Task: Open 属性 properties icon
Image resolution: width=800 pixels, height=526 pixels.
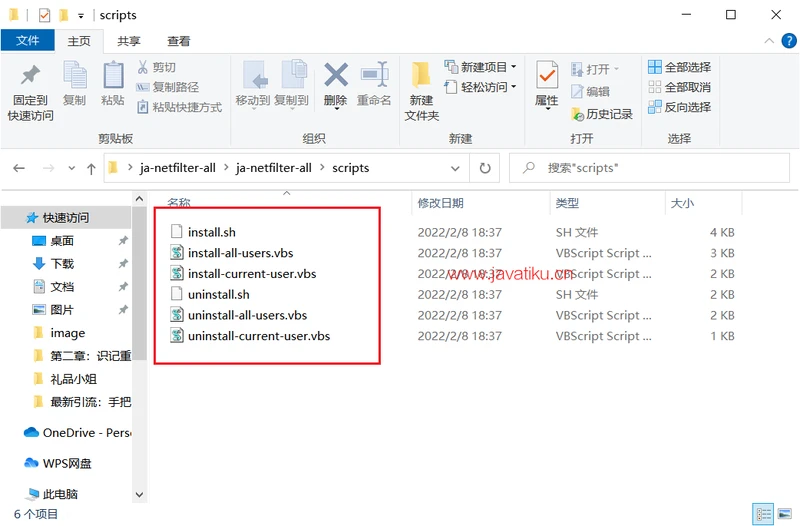Action: coord(546,77)
